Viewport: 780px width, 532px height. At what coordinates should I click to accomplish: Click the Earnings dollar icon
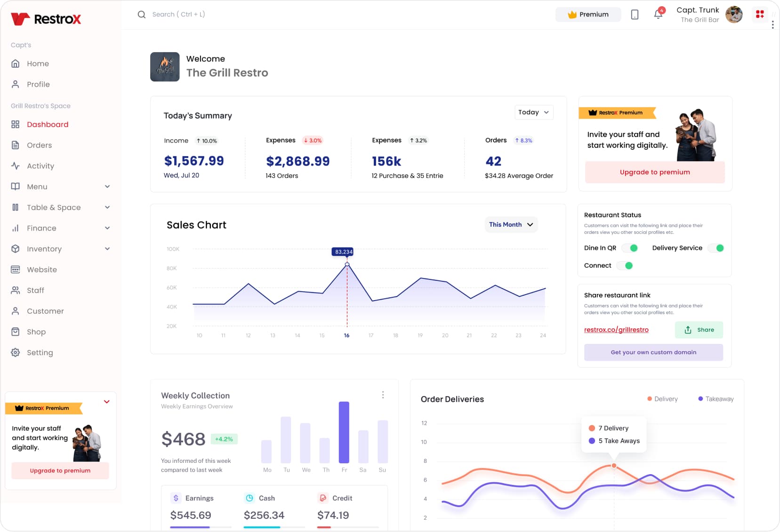(176, 498)
